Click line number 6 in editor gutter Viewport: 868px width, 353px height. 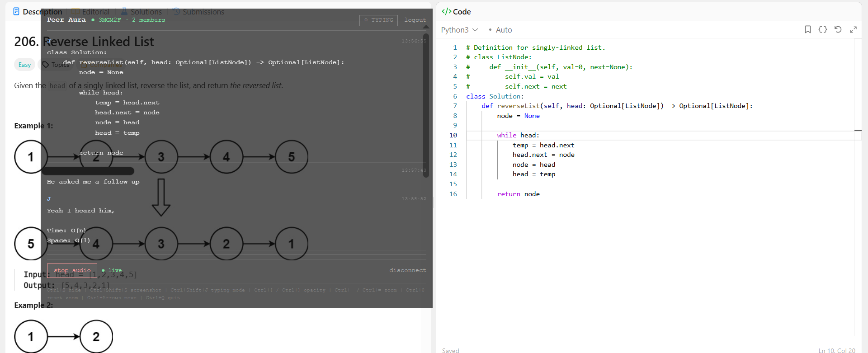pos(455,96)
